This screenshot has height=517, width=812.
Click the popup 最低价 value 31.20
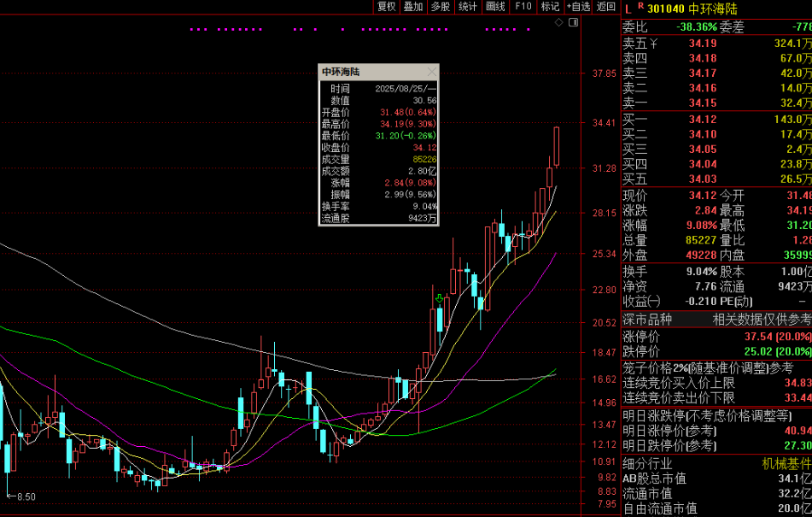(x=406, y=136)
